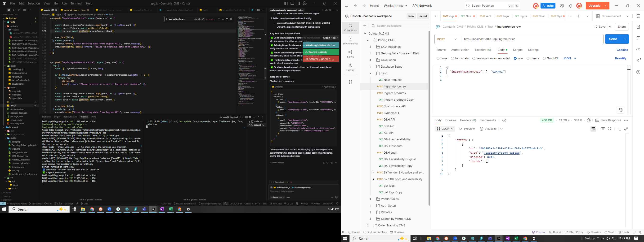Open body format JSON dropdown
Screen dimensions: 644x242
pyautogui.click(x=569, y=58)
